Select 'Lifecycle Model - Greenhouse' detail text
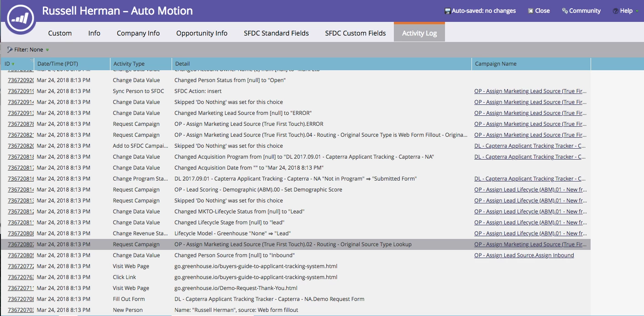The width and height of the screenshot is (644, 316). 232,233
